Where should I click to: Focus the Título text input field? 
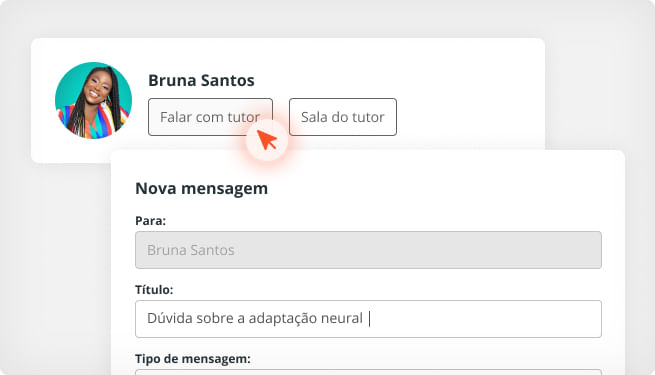pos(368,319)
